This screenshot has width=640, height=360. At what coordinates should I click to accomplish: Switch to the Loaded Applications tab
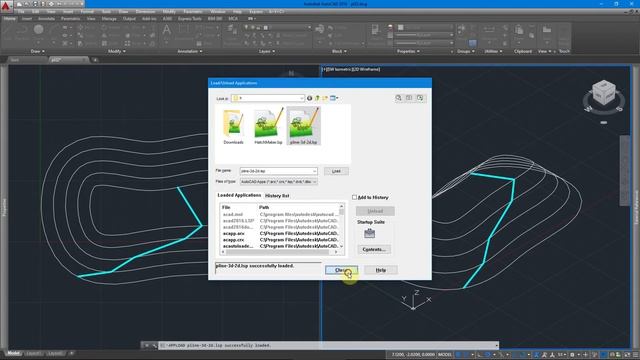[239, 196]
